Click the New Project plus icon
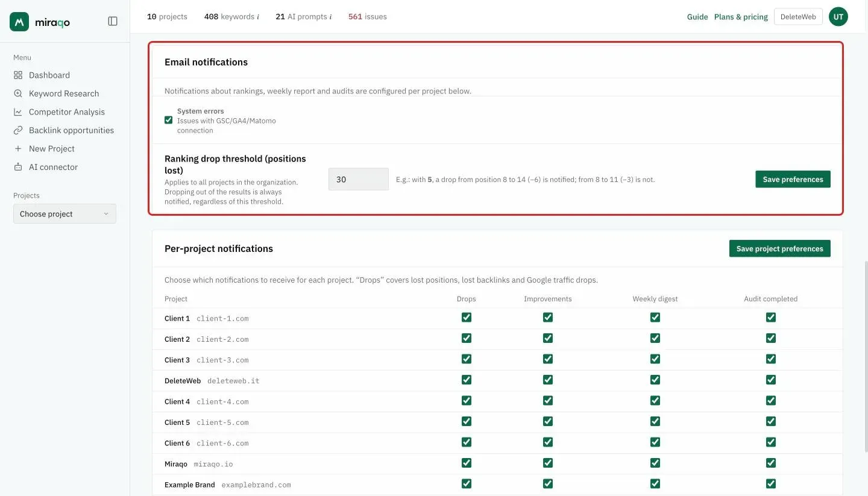 [18, 149]
